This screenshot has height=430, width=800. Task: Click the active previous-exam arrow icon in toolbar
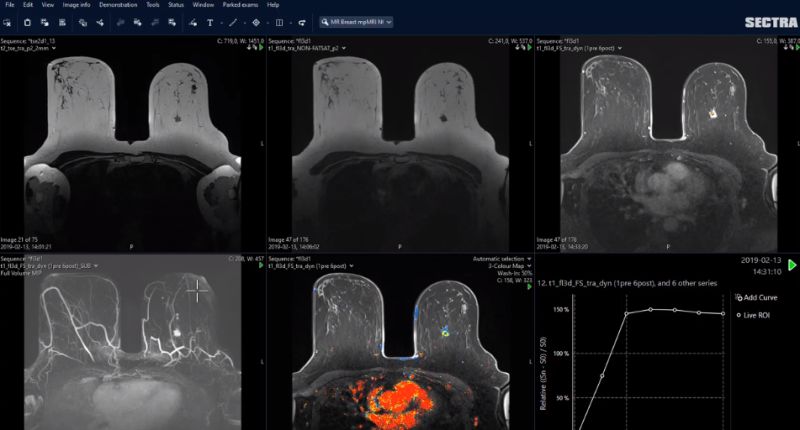coord(137,22)
